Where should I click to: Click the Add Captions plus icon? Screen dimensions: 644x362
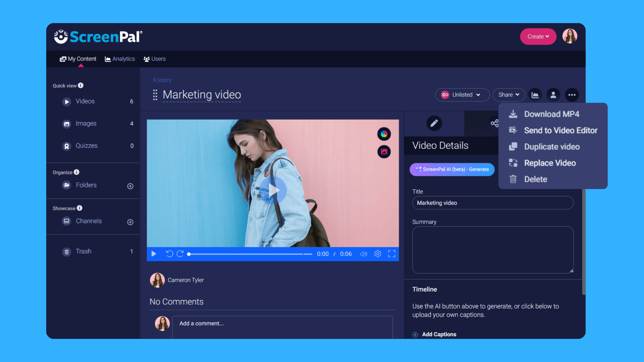(x=415, y=335)
